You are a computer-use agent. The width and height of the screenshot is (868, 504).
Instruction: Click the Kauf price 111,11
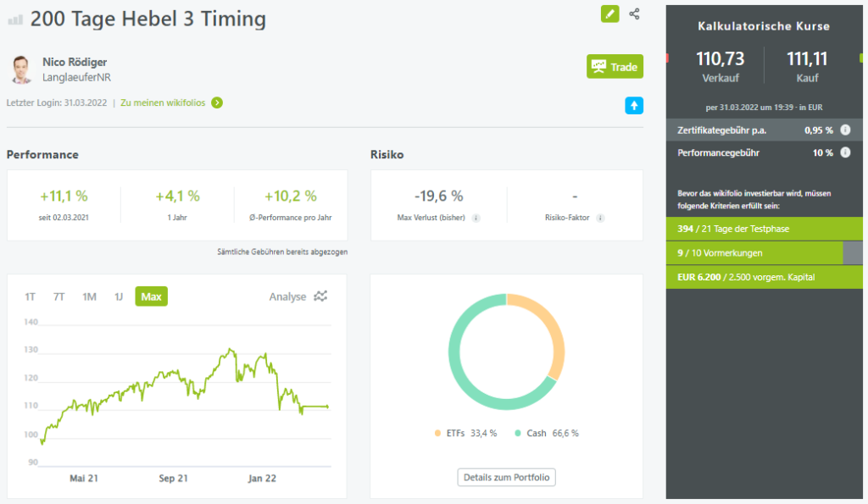click(x=807, y=58)
